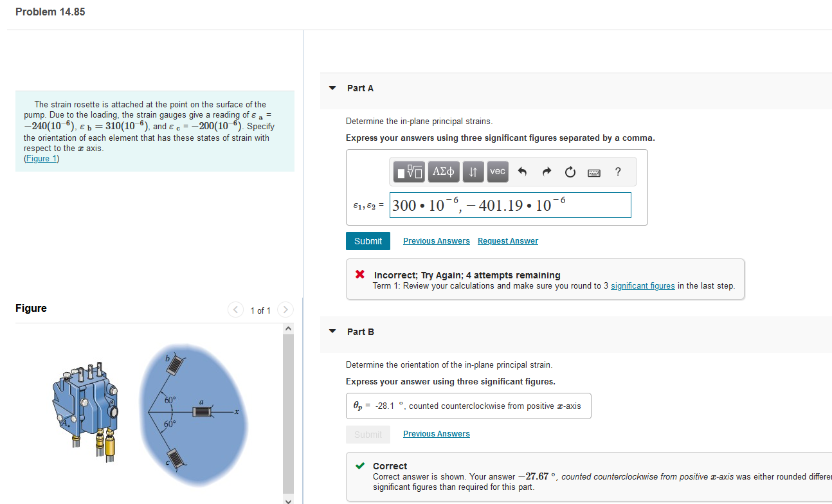Open the help question mark
The width and height of the screenshot is (832, 504).
click(x=618, y=172)
